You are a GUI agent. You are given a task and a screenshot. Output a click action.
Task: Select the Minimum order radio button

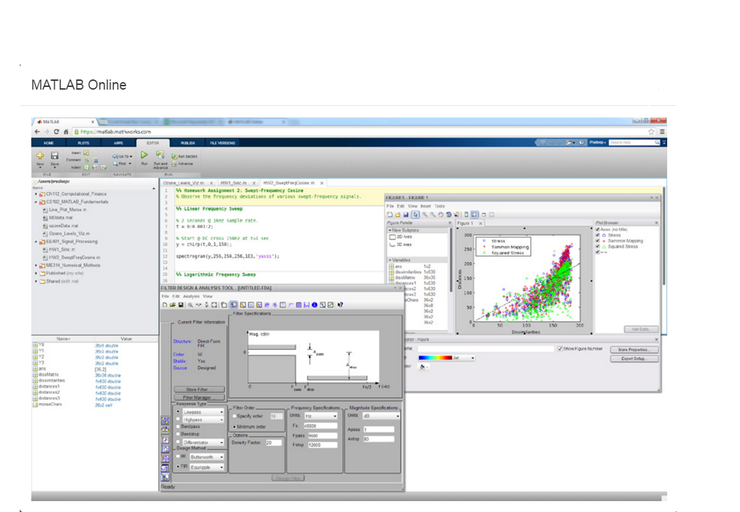pyautogui.click(x=234, y=427)
